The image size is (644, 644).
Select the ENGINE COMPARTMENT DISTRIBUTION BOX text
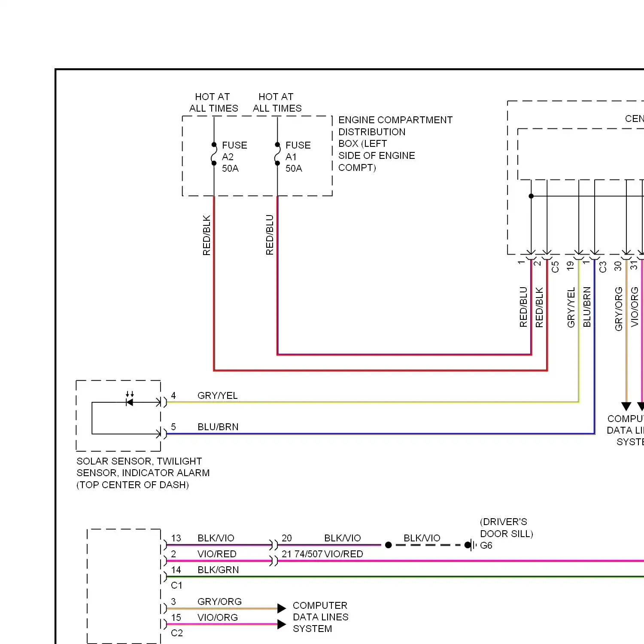tap(395, 143)
